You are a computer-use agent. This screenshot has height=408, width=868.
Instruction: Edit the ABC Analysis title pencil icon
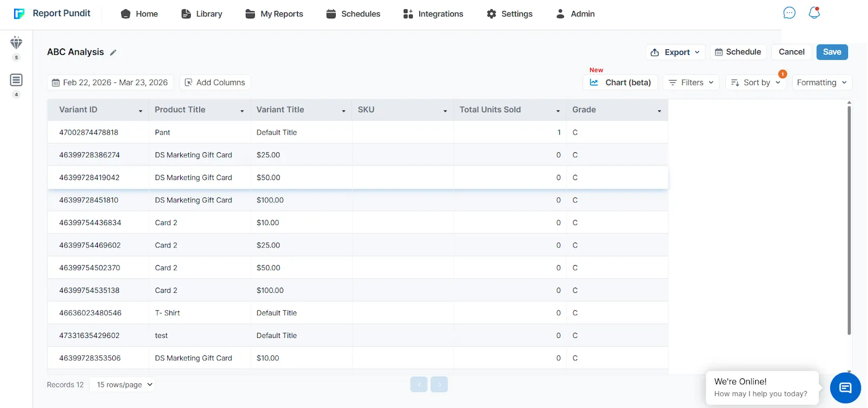(x=113, y=53)
